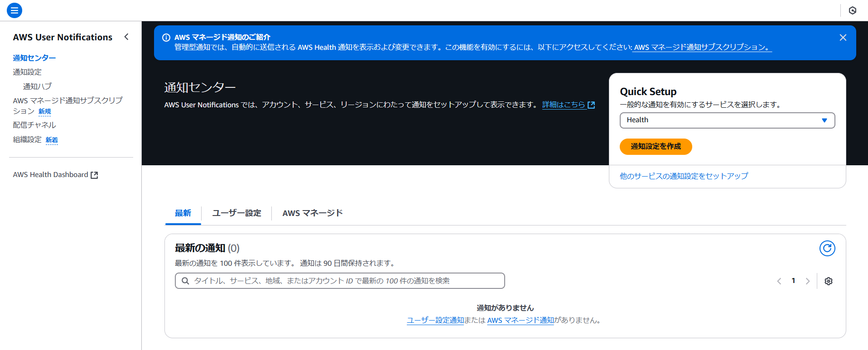Viewport: 868px width, 350px height.
Task: Open table preferences gear icon
Action: pos(829,281)
